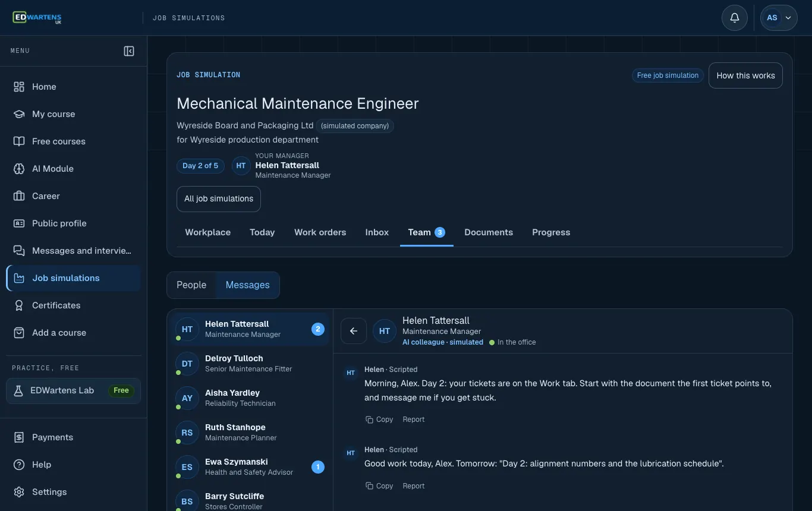Open Helen Tattersall conversation in list
The image size is (812, 511).
click(x=250, y=329)
